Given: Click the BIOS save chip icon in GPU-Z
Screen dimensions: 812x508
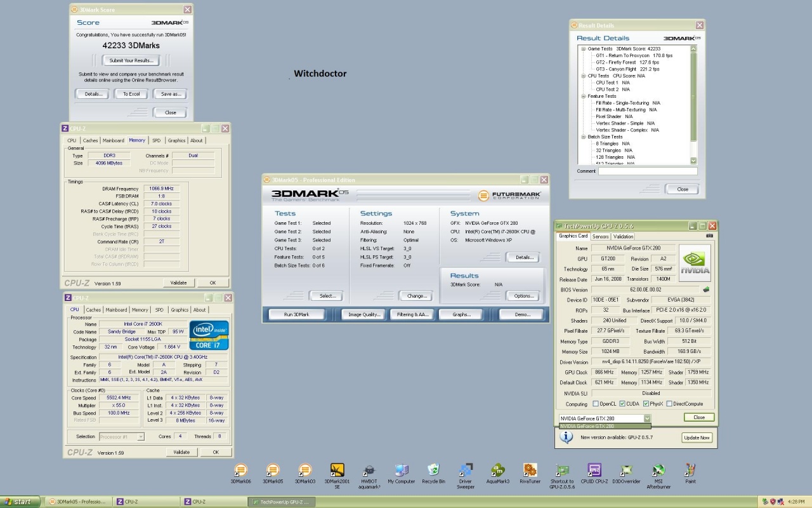Looking at the screenshot, I should point(706,290).
